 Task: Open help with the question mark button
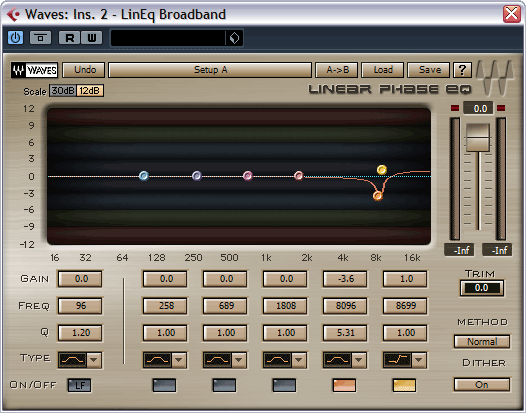[x=462, y=70]
